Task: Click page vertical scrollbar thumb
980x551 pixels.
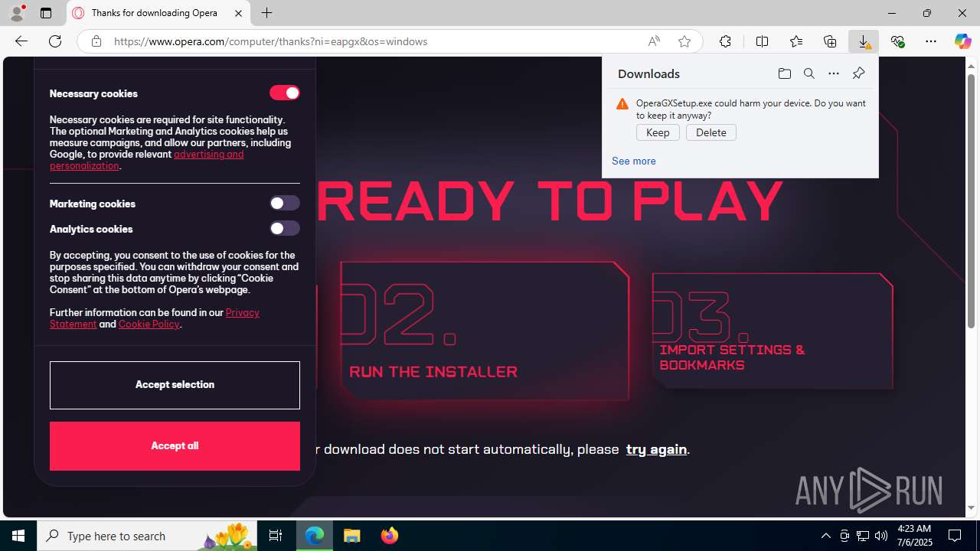Action: click(971, 201)
